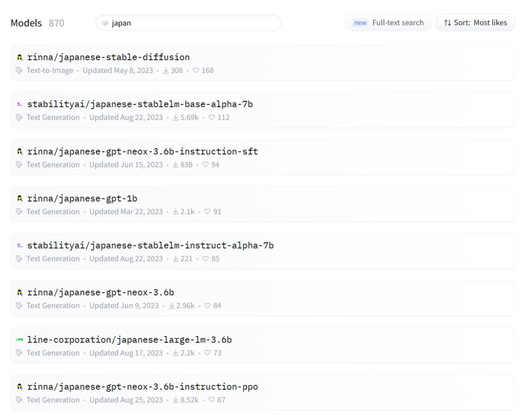
Task: Click the heart icon next to 67 likes
Action: click(212, 400)
